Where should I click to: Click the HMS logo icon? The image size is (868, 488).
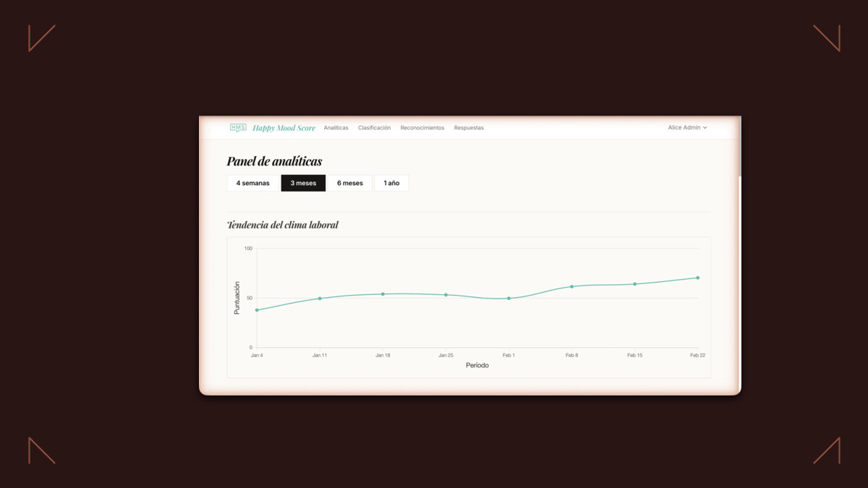click(x=237, y=127)
